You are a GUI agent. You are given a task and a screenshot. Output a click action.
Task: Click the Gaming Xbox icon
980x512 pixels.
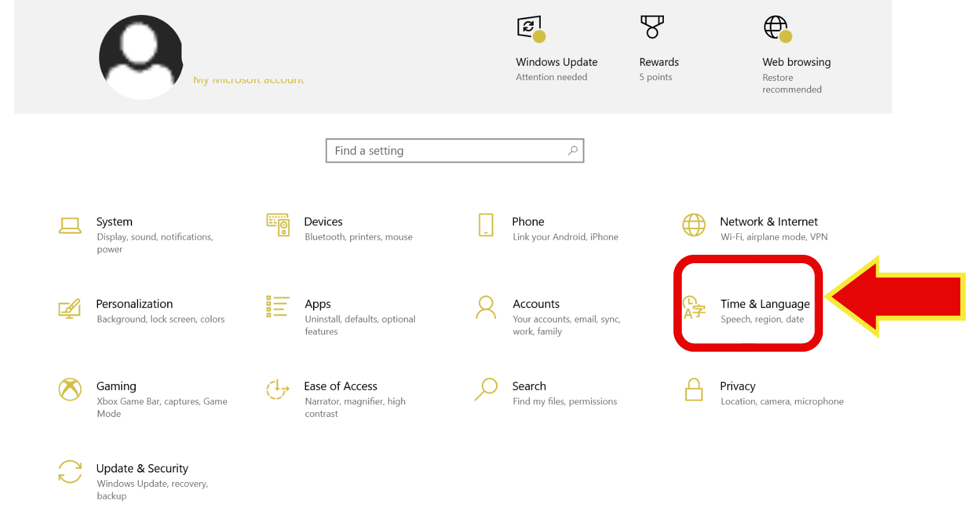[x=70, y=389]
